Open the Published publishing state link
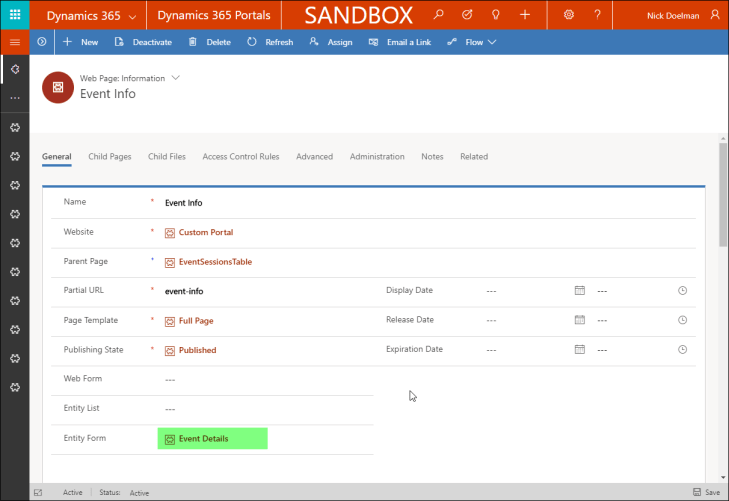Screen dimensions: 729x501 [x=198, y=350]
